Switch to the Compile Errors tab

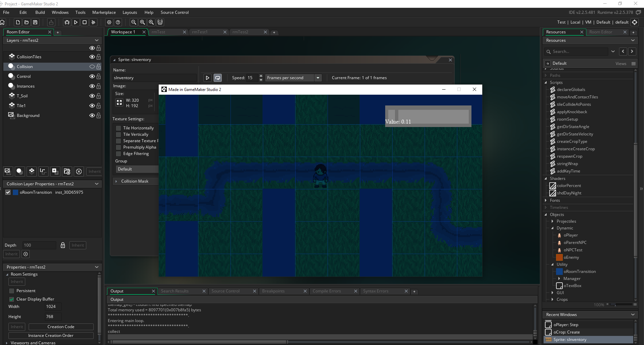[327, 291]
